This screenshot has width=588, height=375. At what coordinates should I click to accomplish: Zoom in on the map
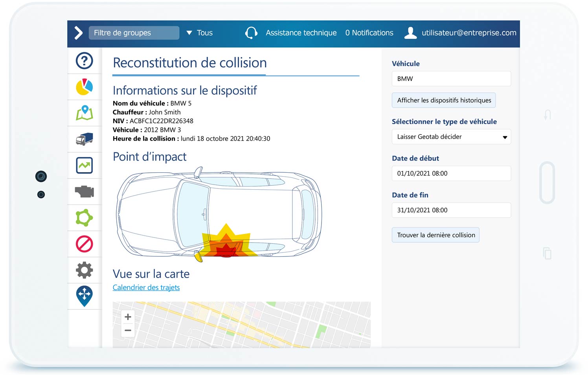point(128,317)
